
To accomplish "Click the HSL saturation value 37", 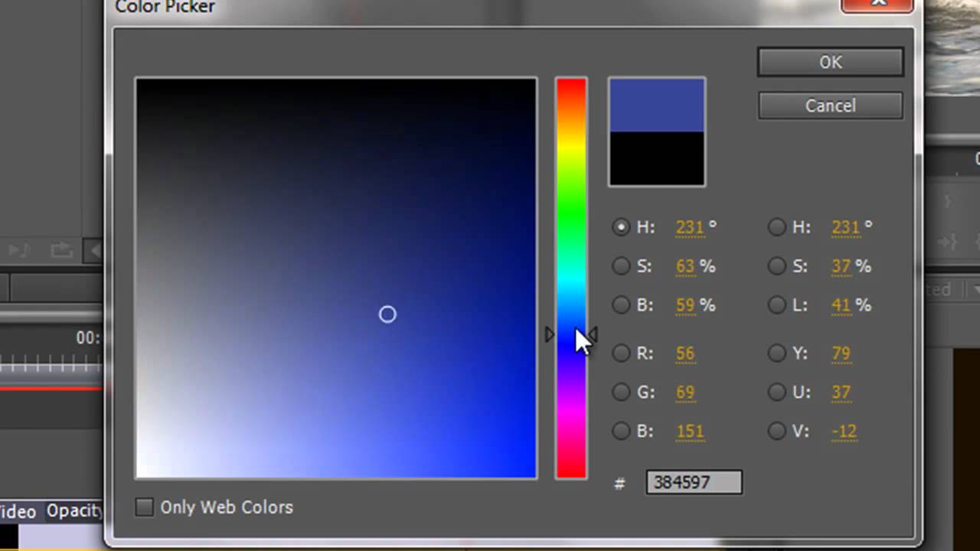I will click(x=841, y=266).
